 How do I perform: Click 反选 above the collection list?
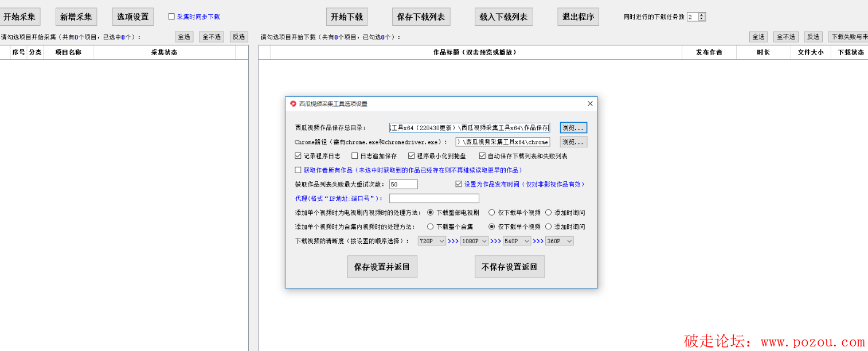click(239, 37)
